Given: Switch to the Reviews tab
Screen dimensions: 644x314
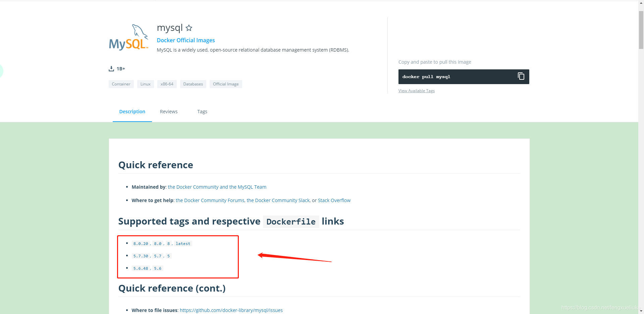Looking at the screenshot, I should click(x=169, y=112).
